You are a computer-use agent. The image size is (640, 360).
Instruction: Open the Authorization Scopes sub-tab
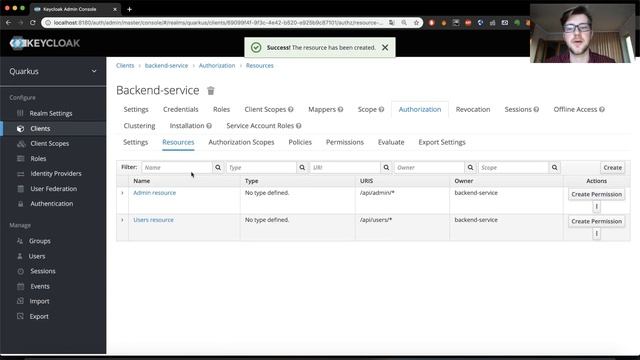tap(241, 142)
